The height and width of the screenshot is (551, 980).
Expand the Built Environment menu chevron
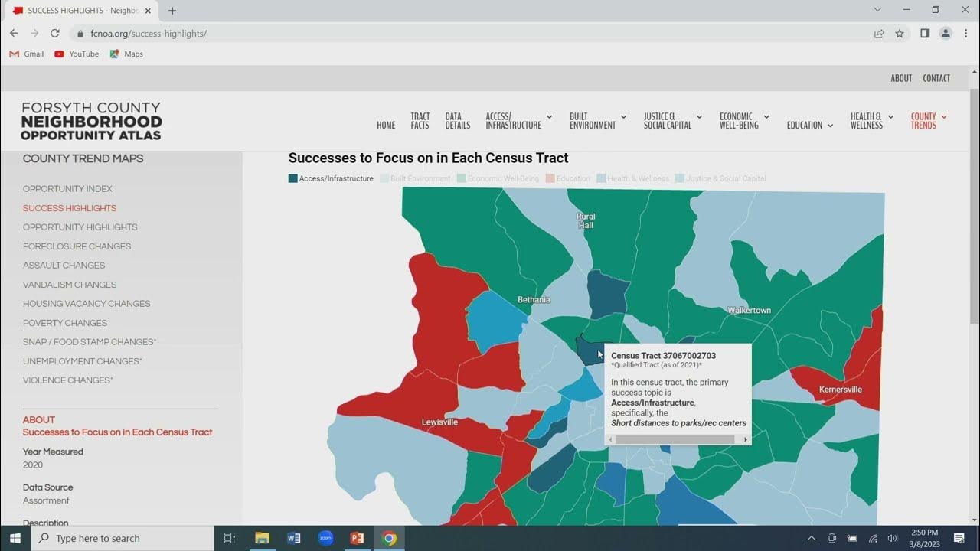click(623, 117)
